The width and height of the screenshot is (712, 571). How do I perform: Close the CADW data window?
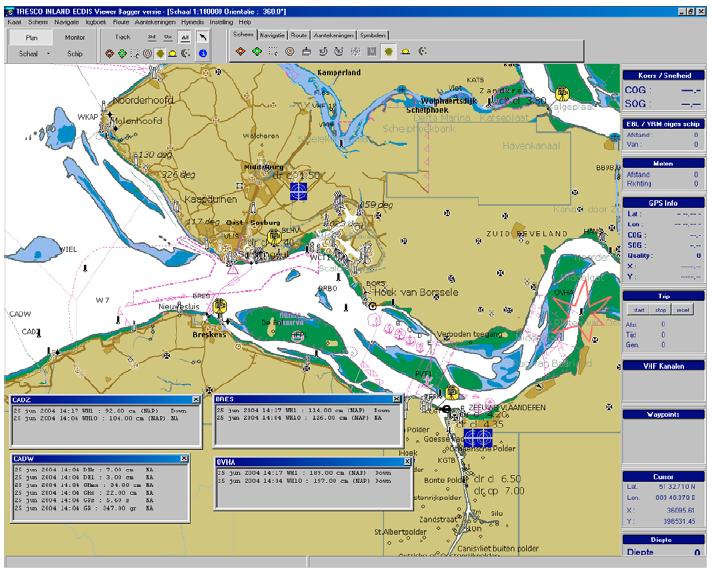click(x=184, y=458)
